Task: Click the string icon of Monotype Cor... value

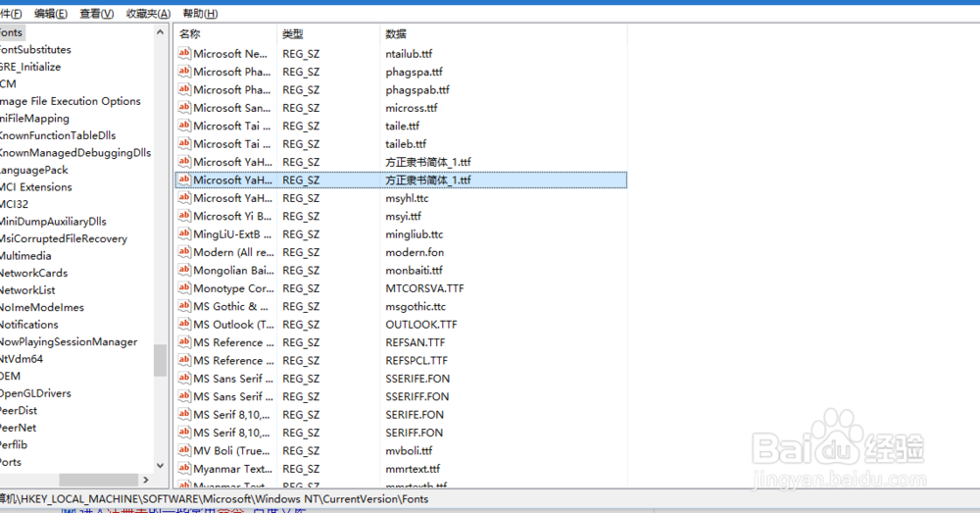Action: [x=184, y=287]
